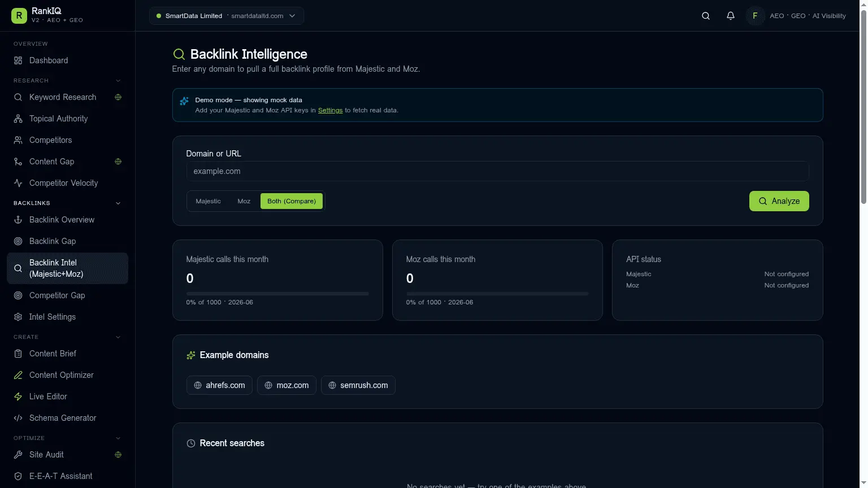
Task: Click the Competitor Velocity pulse icon
Action: point(18,183)
